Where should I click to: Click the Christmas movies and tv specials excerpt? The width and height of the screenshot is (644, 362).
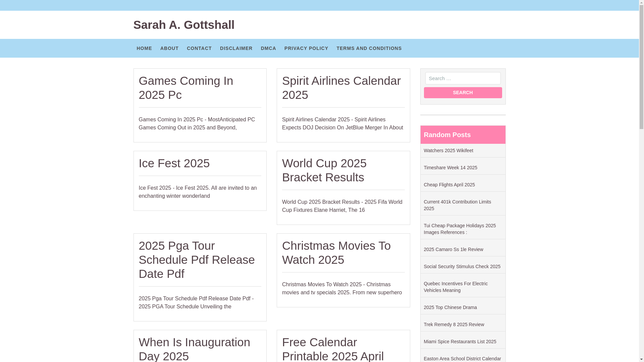pos(342,289)
